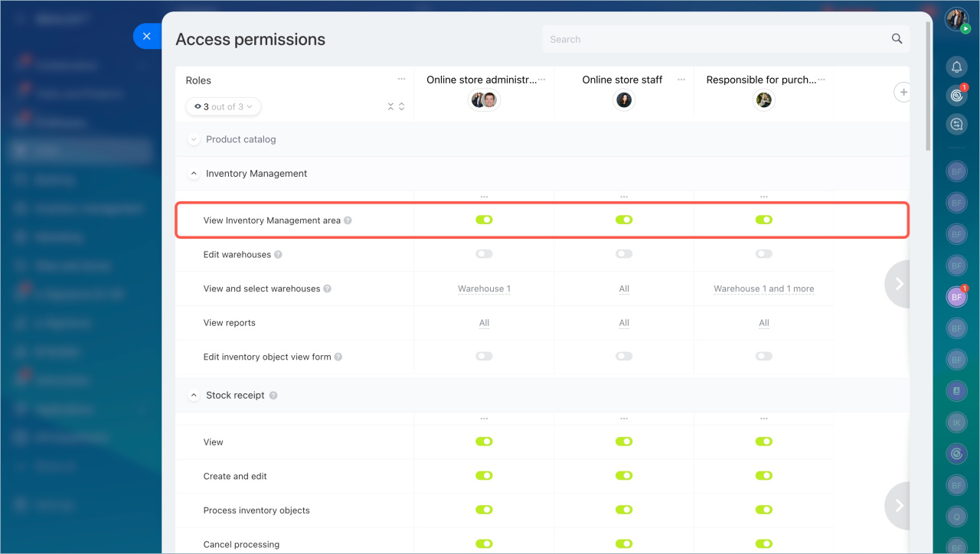Image resolution: width=980 pixels, height=554 pixels.
Task: Change staff's All warehouses selection
Action: (x=624, y=288)
